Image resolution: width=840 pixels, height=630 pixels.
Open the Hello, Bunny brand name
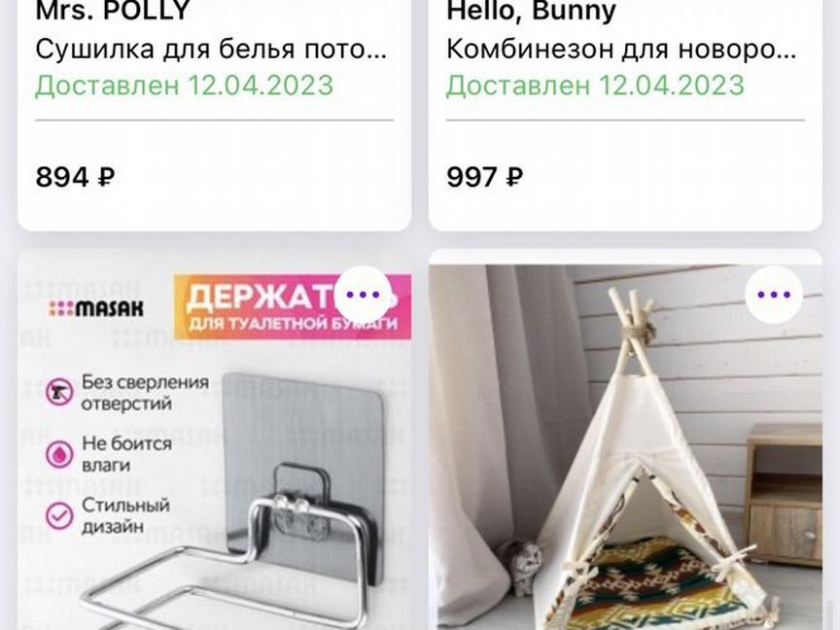[x=532, y=11]
